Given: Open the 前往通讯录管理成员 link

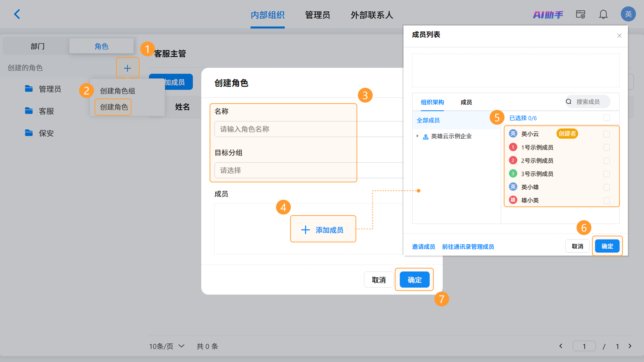Looking at the screenshot, I should click(468, 247).
